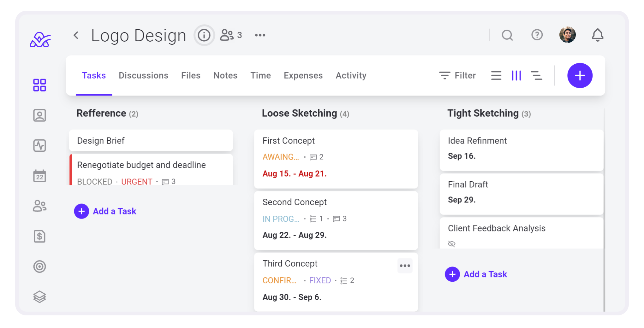Switch board to list view layout

point(496,75)
